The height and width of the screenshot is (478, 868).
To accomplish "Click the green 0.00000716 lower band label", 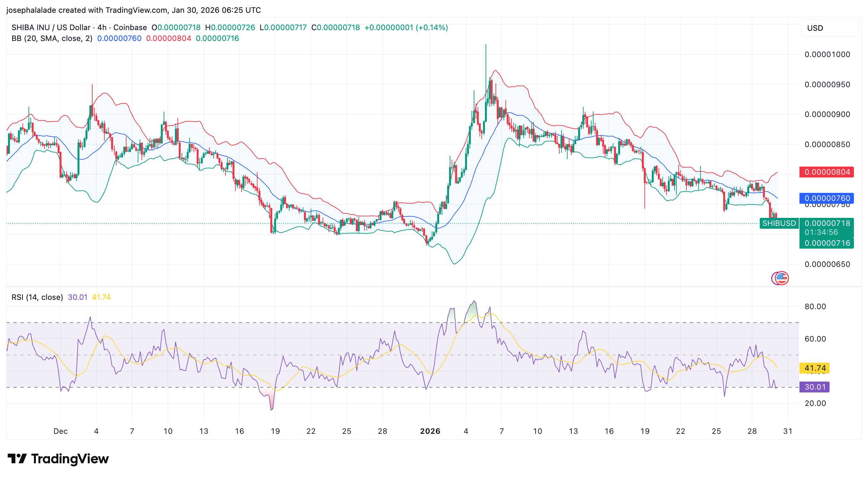I will (x=826, y=243).
